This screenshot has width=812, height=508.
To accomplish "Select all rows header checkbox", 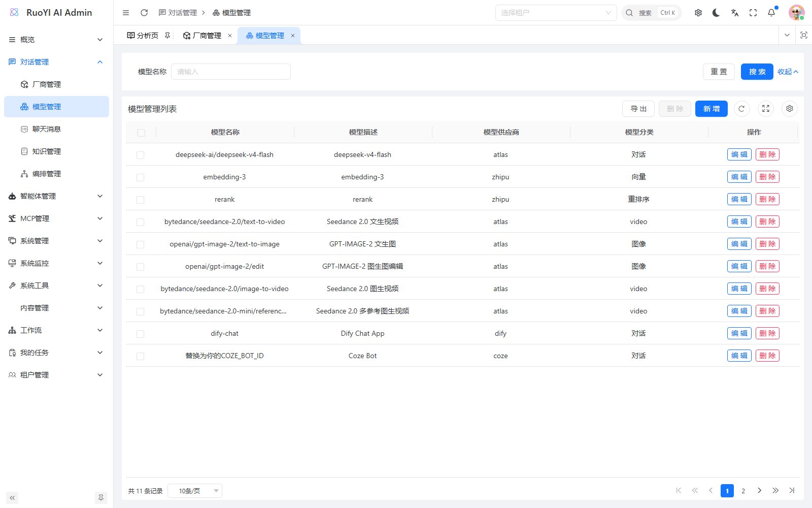I will coord(141,133).
